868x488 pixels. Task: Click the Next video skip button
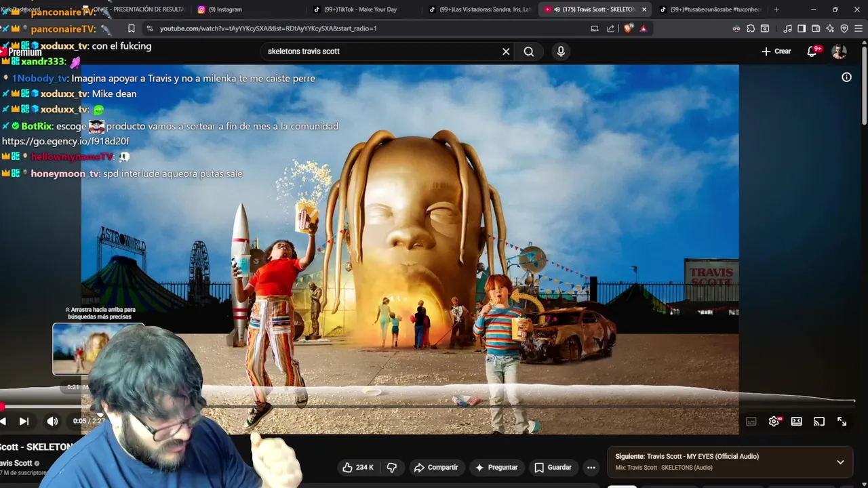(24, 422)
